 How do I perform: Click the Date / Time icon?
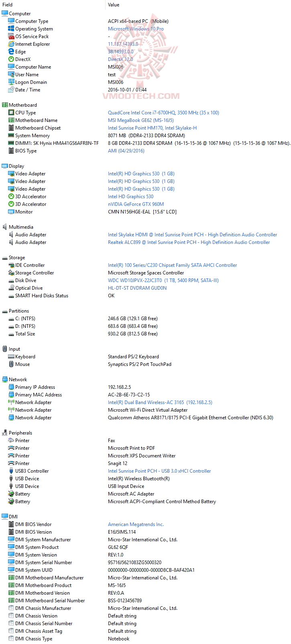click(11, 89)
